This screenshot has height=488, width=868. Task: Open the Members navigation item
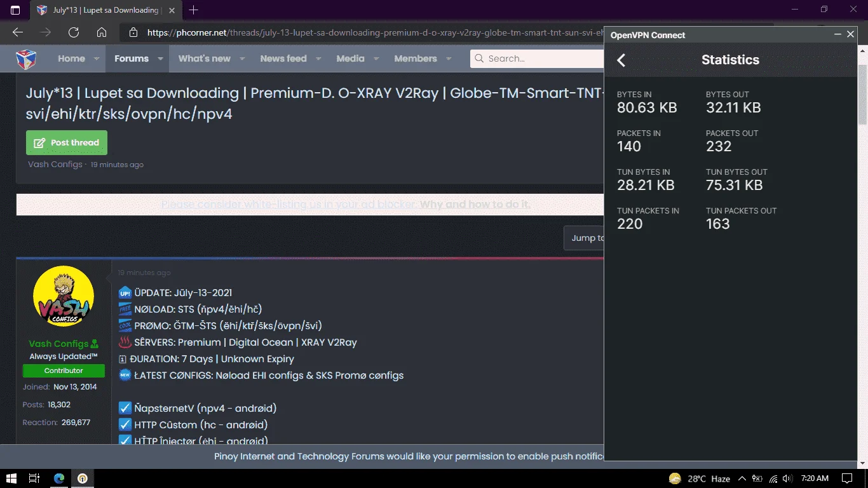click(x=416, y=58)
